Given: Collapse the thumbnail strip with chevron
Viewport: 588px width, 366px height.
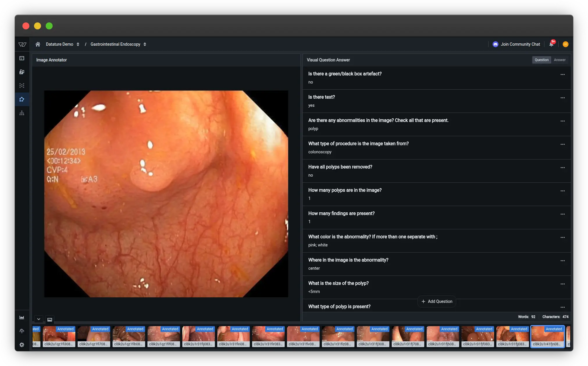Looking at the screenshot, I should [x=39, y=319].
